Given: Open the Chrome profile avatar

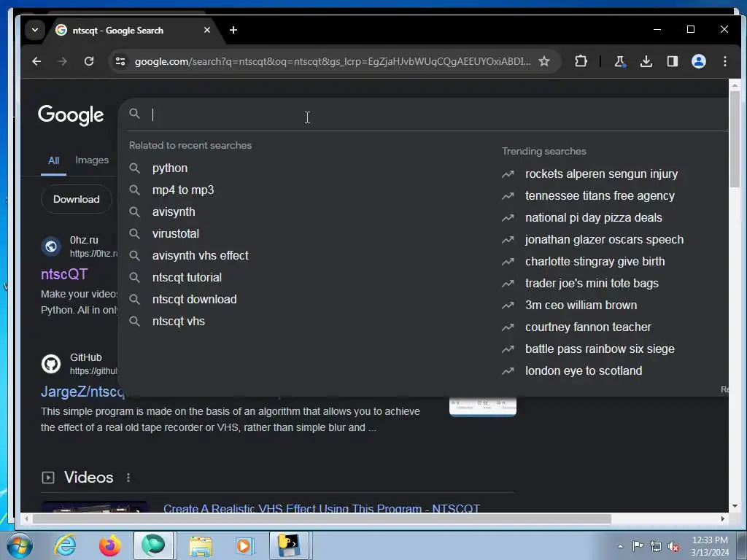Looking at the screenshot, I should pos(698,61).
